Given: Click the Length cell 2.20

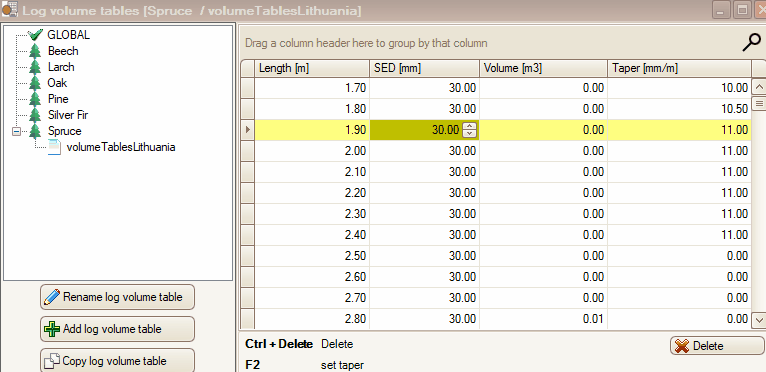Looking at the screenshot, I should coord(312,193).
